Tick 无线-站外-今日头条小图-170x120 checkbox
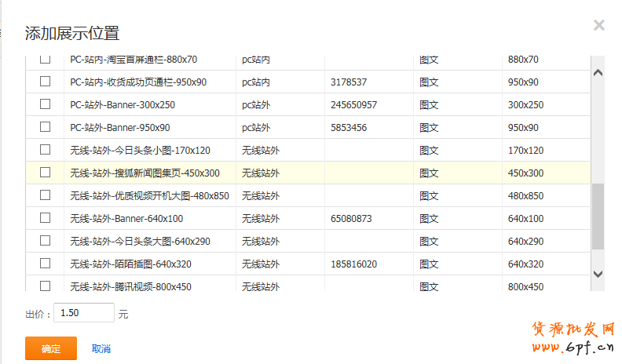622x364 pixels. tap(45, 150)
